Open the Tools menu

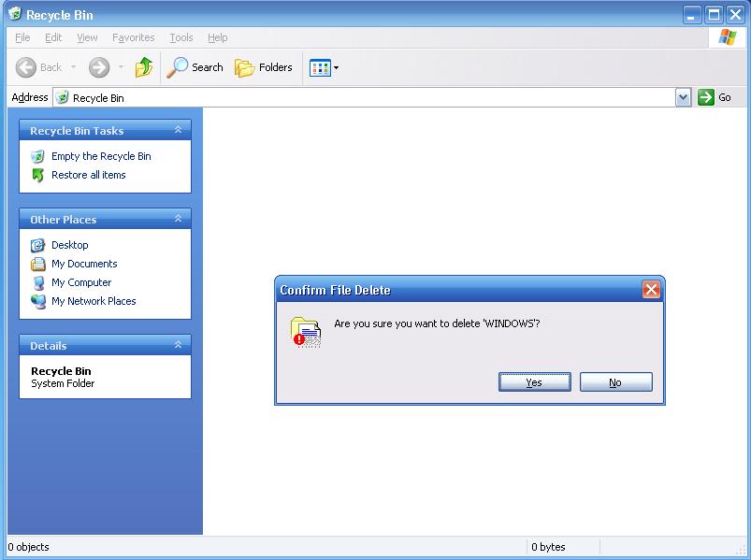coord(181,37)
